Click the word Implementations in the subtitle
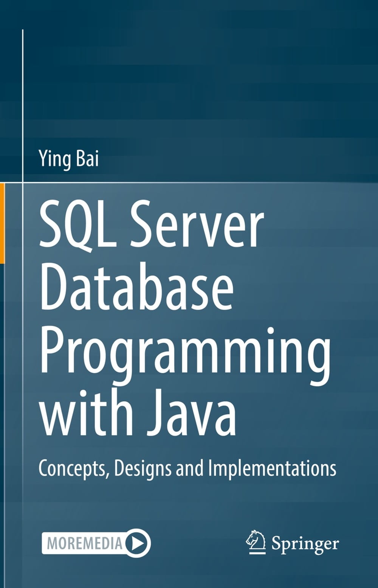Viewport: 378px width, 588px height. 272,468
